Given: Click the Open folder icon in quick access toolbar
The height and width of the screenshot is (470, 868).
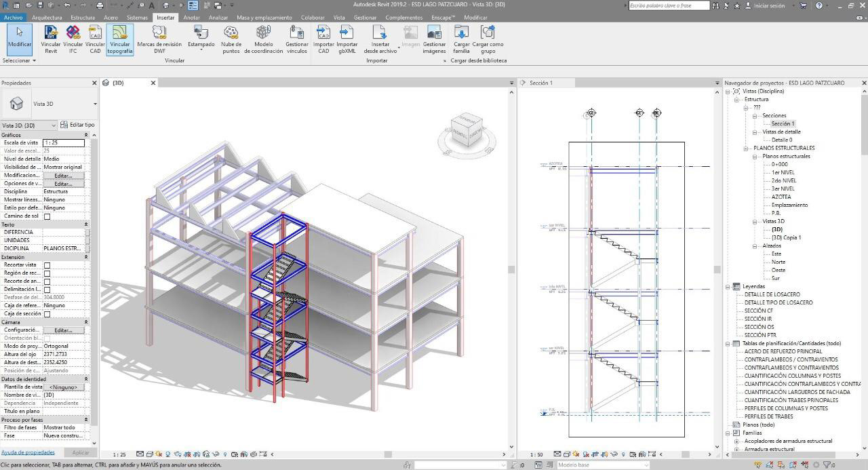Looking at the screenshot, I should [28, 5].
